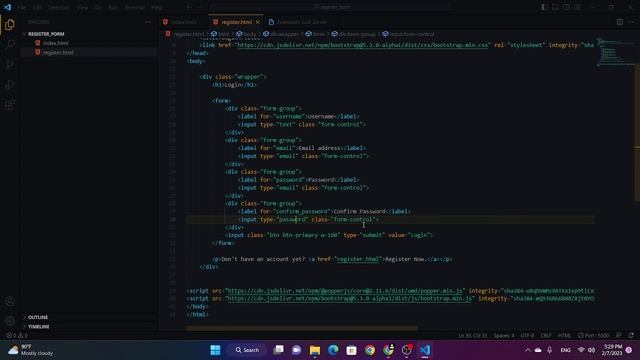Open editor more actions menu
The height and width of the screenshot is (360, 640).
coord(631,22)
